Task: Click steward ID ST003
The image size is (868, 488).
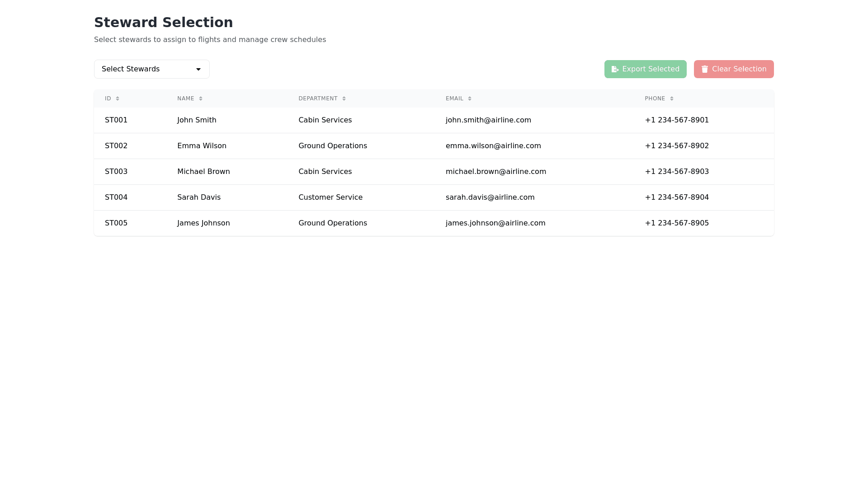Action: (x=116, y=172)
